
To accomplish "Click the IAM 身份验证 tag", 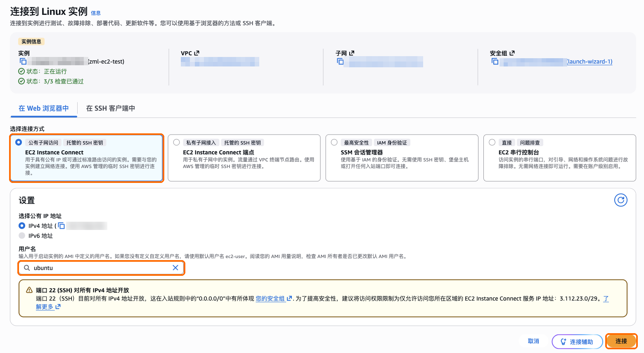I will [x=392, y=142].
